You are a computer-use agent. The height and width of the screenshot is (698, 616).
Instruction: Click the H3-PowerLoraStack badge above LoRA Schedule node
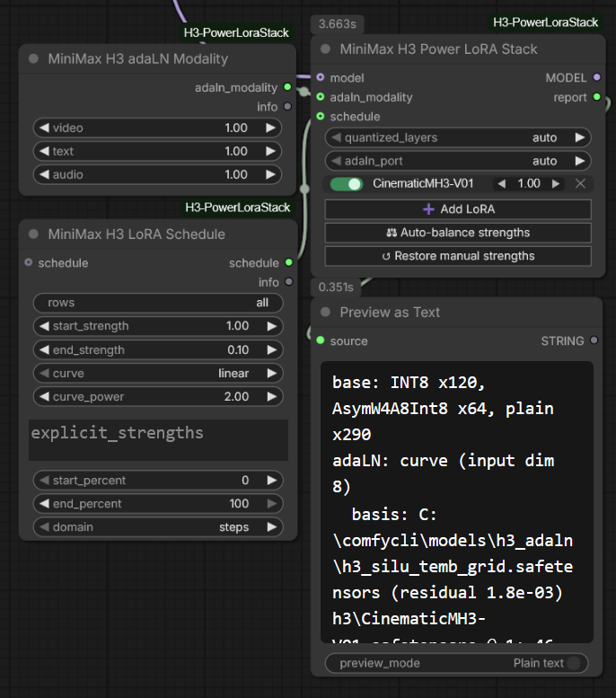tap(237, 207)
